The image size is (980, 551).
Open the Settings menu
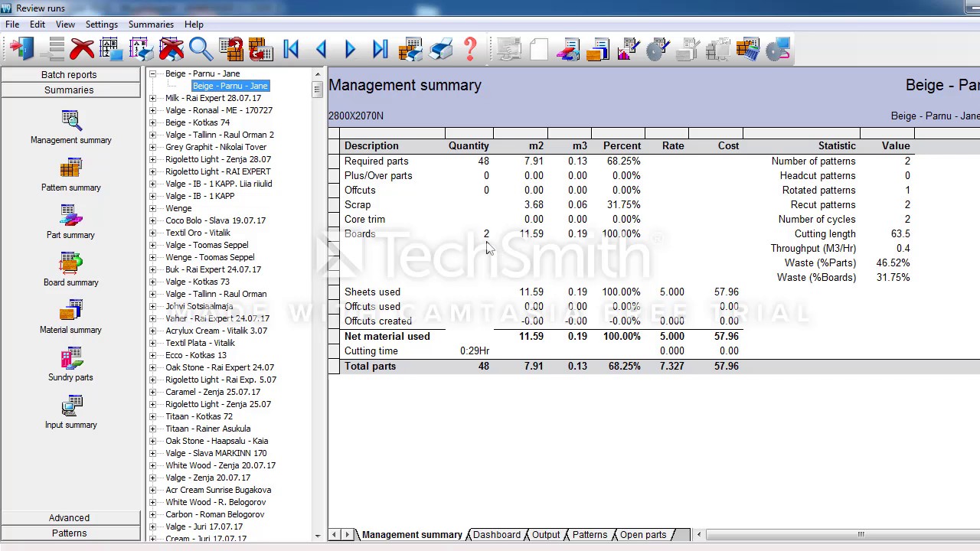[x=102, y=24]
